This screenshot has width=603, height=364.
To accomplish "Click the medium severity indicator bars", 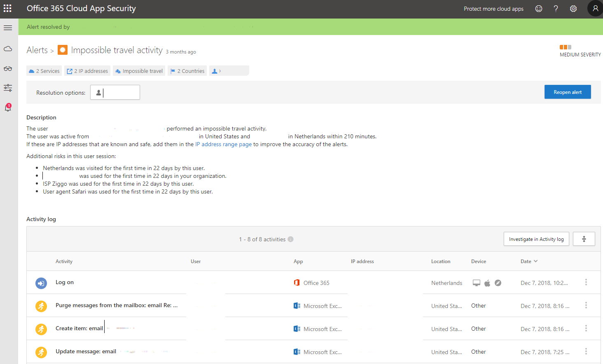I will click(566, 47).
